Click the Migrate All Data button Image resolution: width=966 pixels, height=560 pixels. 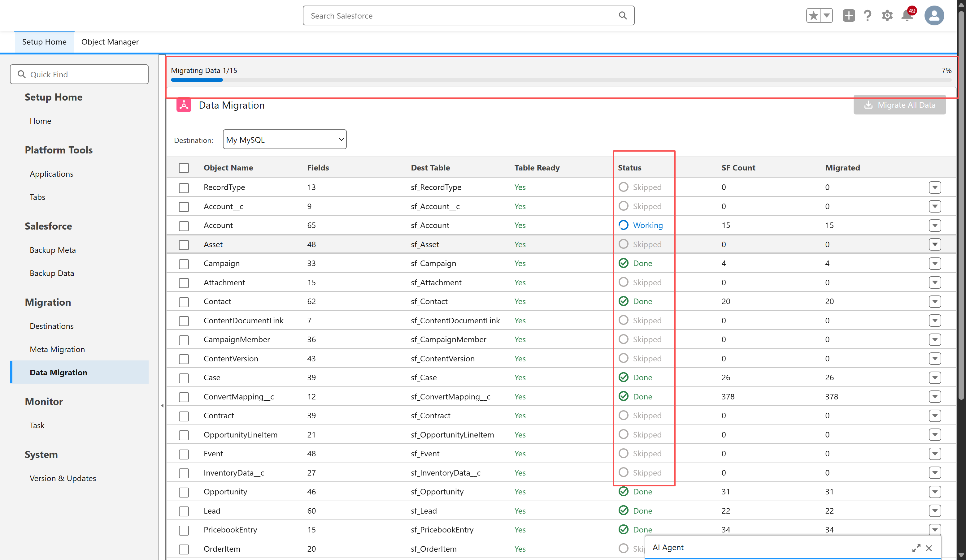(899, 105)
